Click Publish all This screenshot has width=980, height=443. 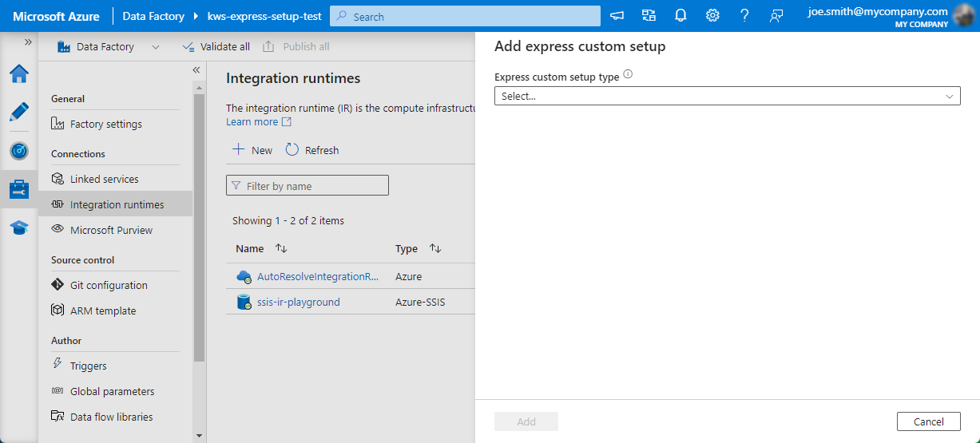(x=296, y=47)
